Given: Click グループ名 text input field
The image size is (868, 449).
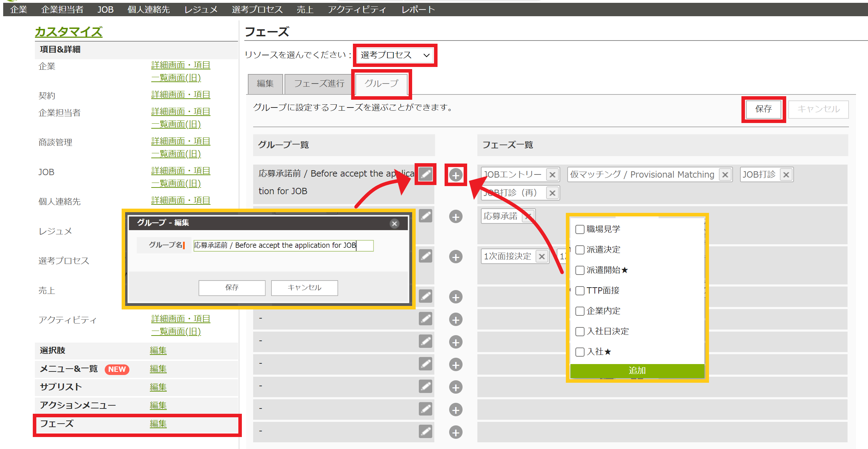Looking at the screenshot, I should point(283,245).
